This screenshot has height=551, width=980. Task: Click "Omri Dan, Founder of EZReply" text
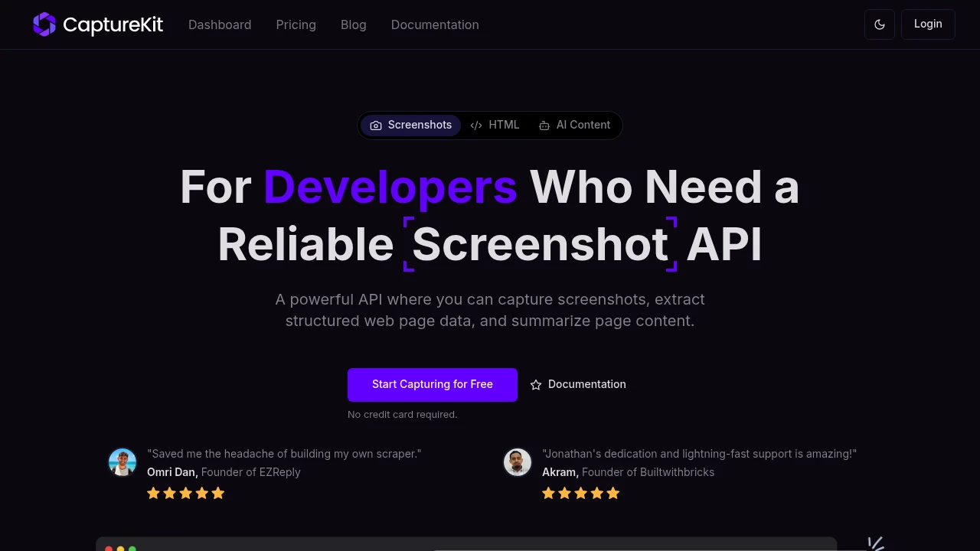224,472
